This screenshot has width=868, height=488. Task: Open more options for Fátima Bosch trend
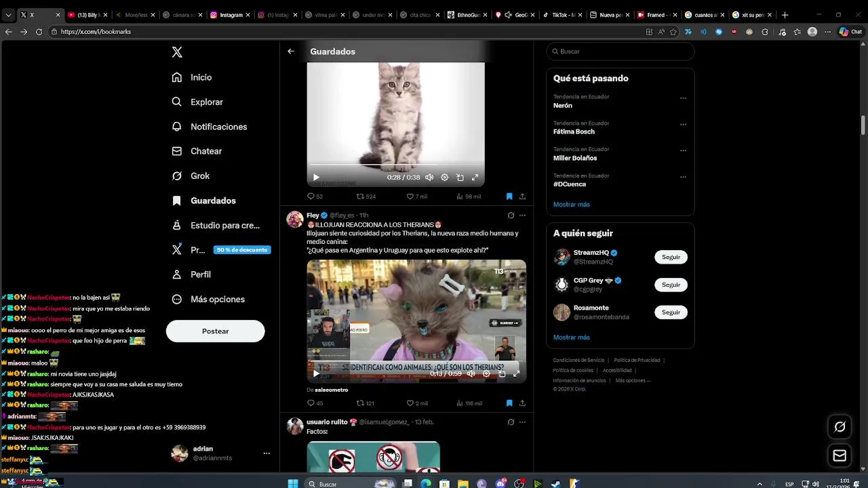[x=683, y=125]
